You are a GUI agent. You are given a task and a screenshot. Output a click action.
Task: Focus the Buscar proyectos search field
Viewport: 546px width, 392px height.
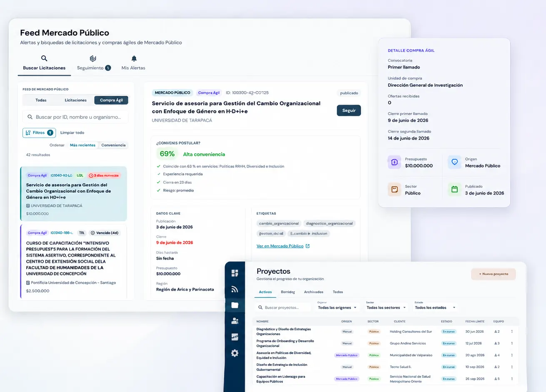pos(283,307)
